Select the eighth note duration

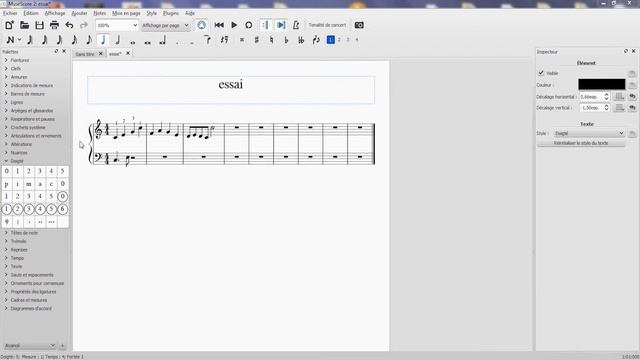click(89, 40)
